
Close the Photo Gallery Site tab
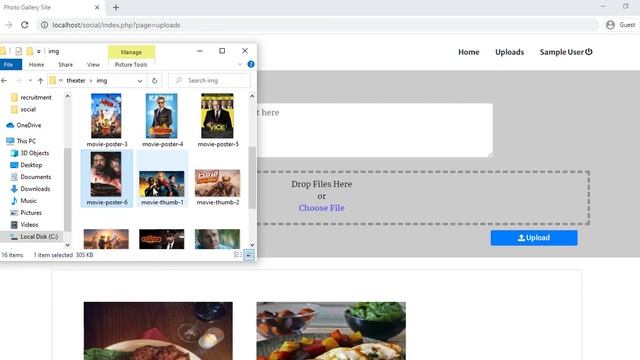pos(97,7)
